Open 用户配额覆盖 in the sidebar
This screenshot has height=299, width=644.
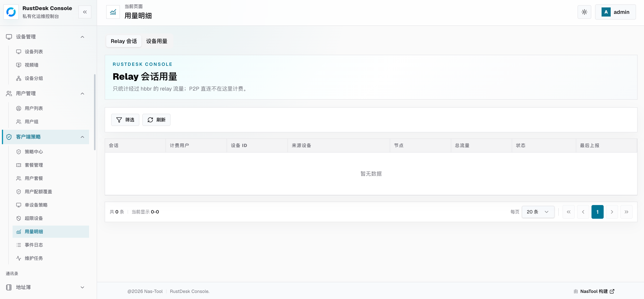click(51, 192)
